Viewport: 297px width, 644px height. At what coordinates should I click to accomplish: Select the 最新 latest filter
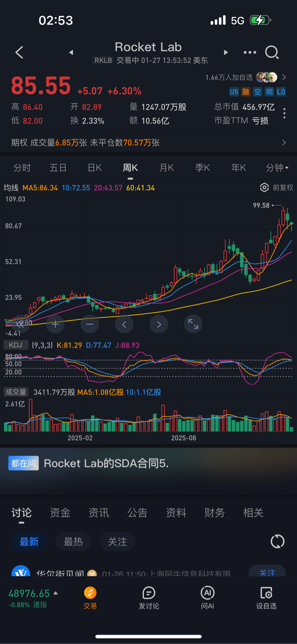click(x=29, y=542)
